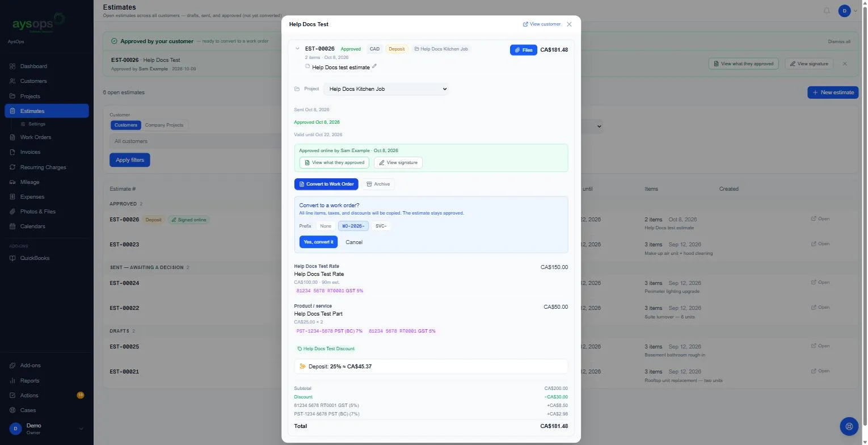The height and width of the screenshot is (445, 868).
Task: Dismiss the EST-00026 approval banner X
Action: click(x=845, y=64)
